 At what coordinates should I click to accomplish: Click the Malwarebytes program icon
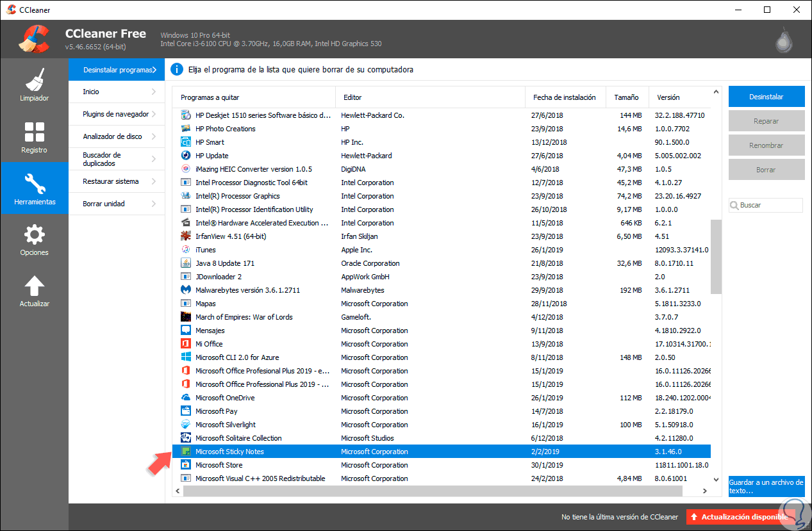(186, 290)
